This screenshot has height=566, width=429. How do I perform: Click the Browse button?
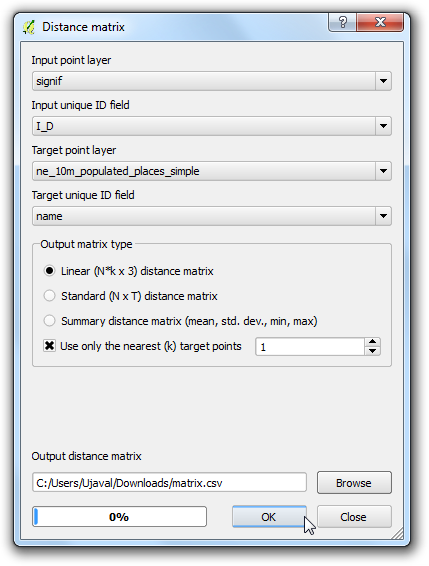pos(354,483)
